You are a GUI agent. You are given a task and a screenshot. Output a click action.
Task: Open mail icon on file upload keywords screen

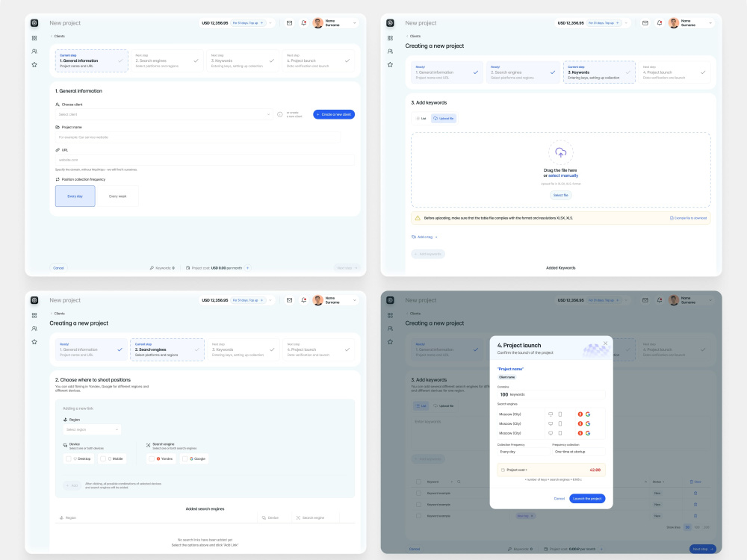click(645, 23)
